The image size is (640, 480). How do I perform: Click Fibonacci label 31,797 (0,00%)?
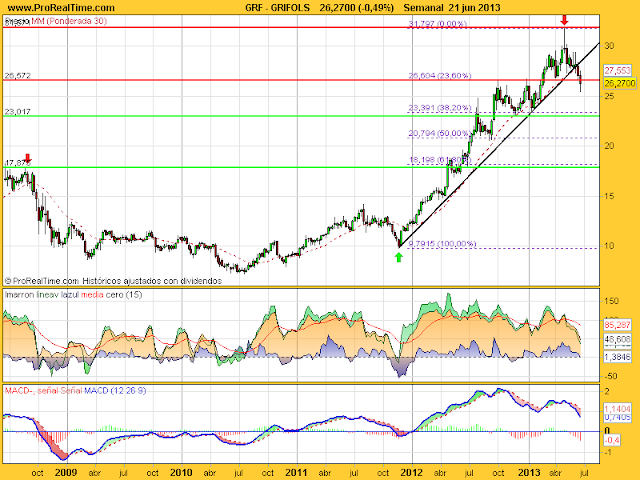438,24
